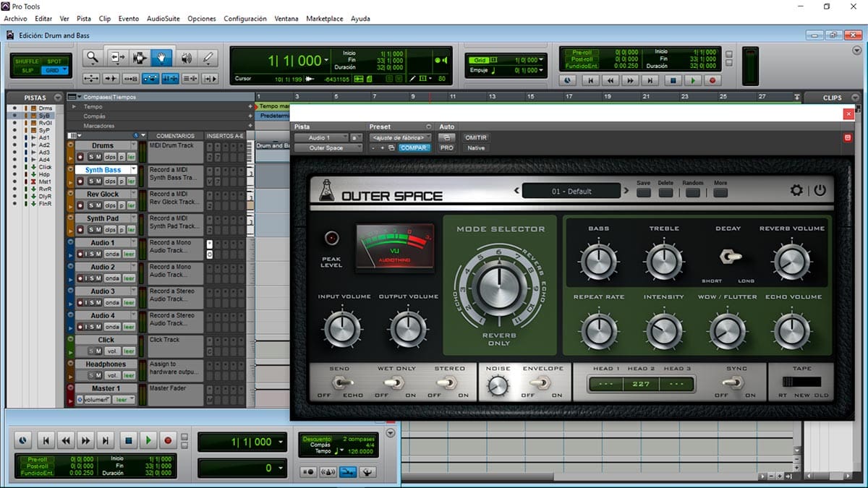Click the record button in the bottom transport
Viewport: 868px width, 488px height.
tap(168, 440)
